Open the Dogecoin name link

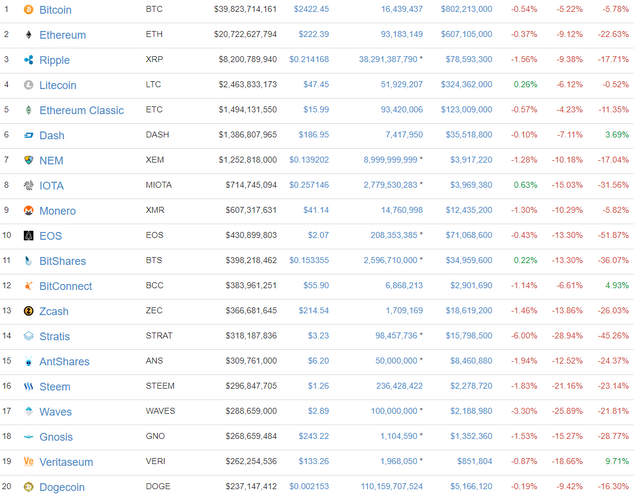point(62,488)
